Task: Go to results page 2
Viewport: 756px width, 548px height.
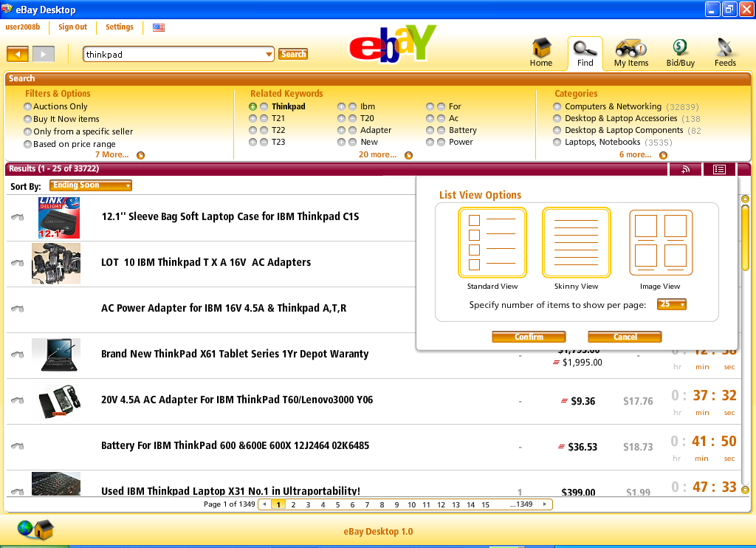Action: (x=293, y=505)
